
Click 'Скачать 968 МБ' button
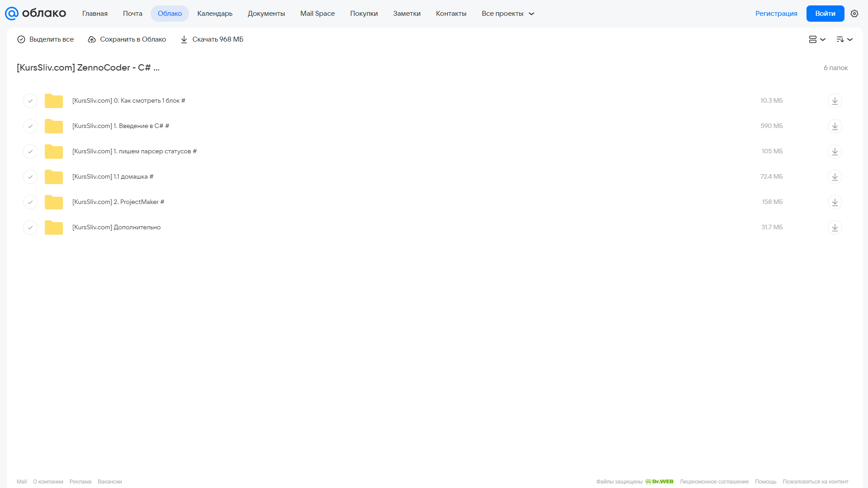(x=212, y=39)
